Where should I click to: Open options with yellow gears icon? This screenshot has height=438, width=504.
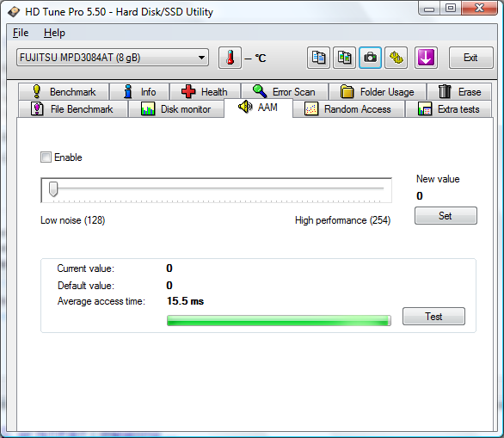click(x=396, y=58)
